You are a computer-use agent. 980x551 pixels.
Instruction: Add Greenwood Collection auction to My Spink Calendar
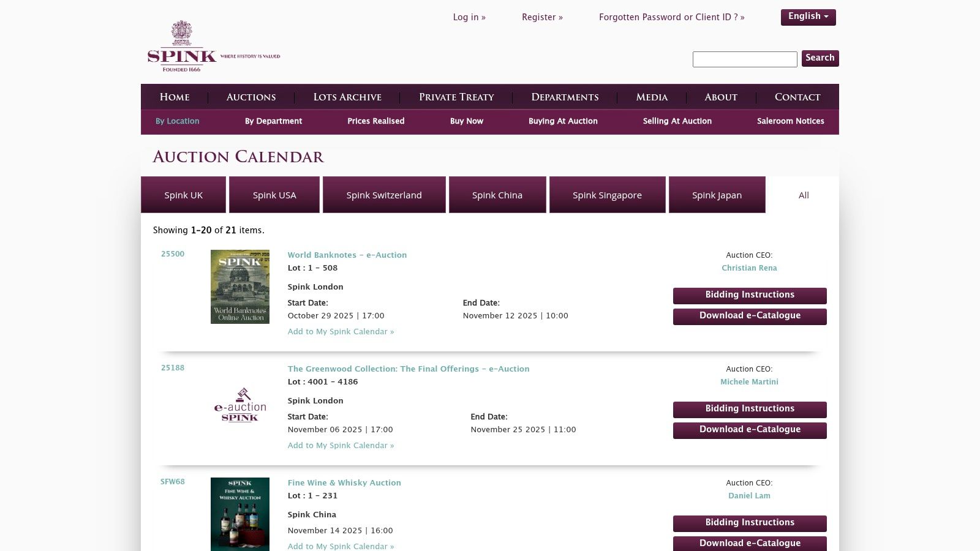[x=341, y=446]
